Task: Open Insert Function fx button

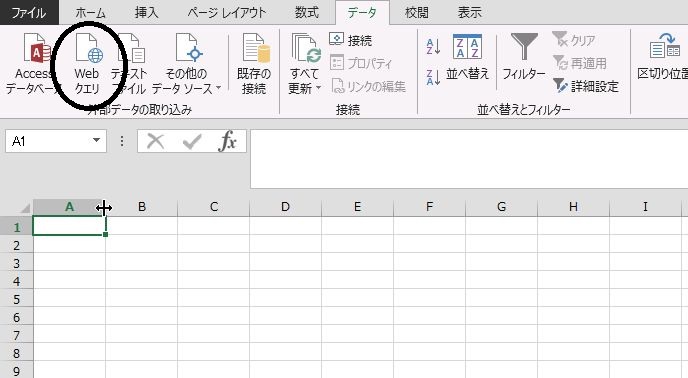Action: click(x=227, y=141)
